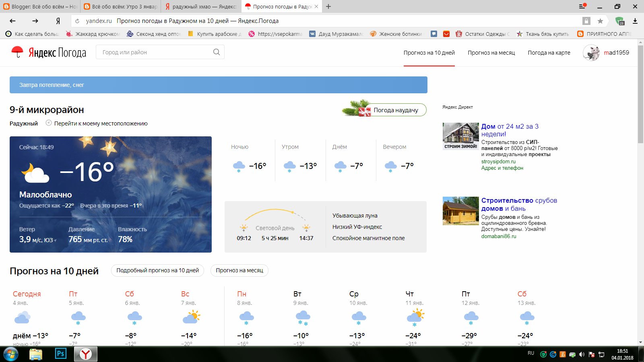Viewport: 644px width, 362px height.
Task: Go forward with the browser forward arrow
Action: point(35,21)
